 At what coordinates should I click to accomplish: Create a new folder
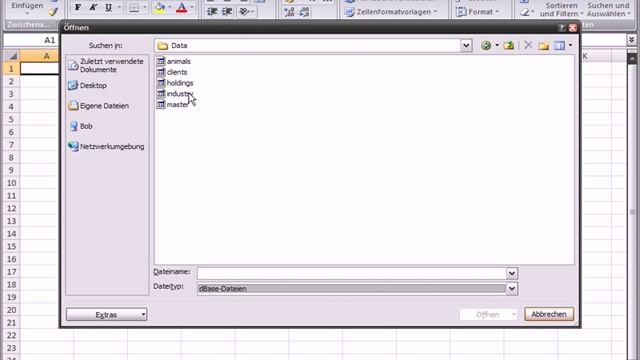pos(543,46)
